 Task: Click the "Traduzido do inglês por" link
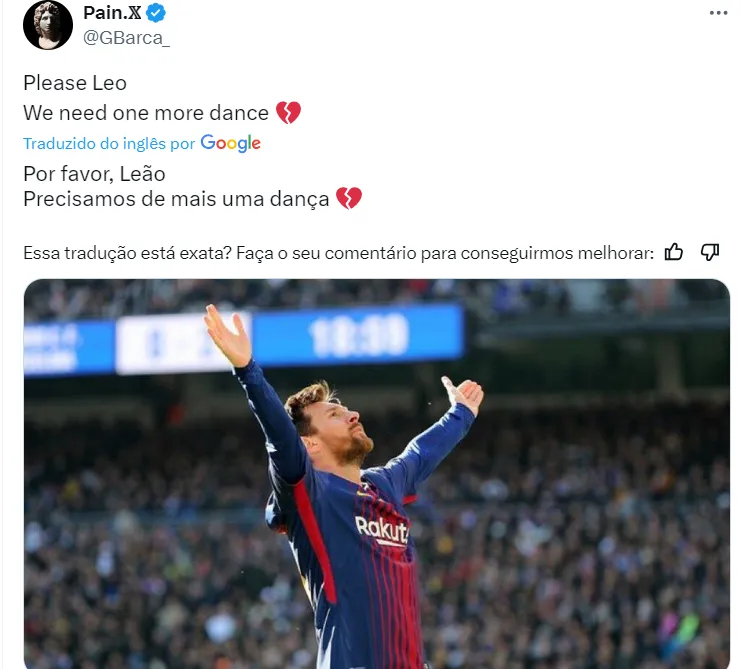[109, 144]
